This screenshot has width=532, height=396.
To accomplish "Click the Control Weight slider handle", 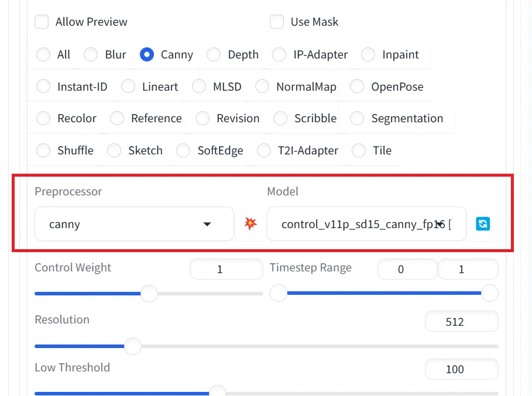I will coord(149,293).
